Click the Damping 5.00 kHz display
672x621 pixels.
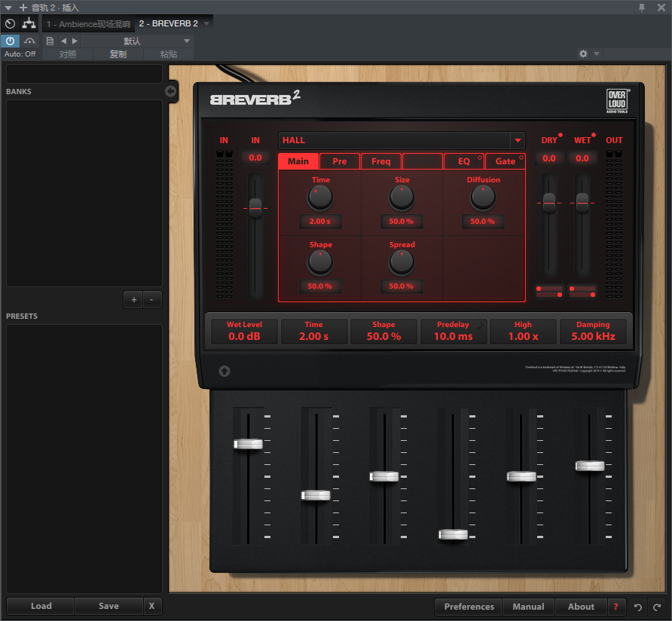coord(593,331)
